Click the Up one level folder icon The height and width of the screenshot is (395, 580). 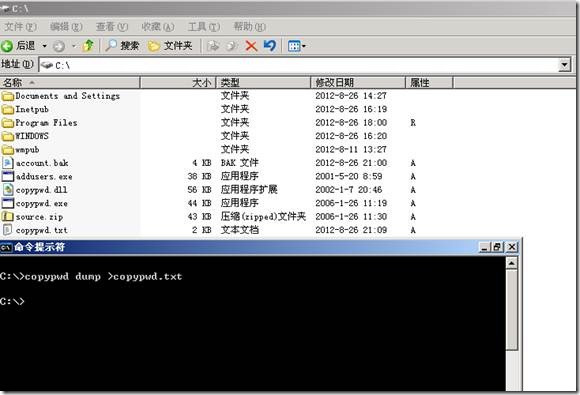pos(88,46)
